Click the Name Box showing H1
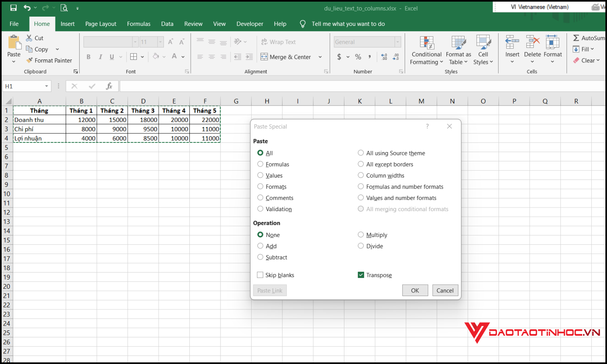607x364 pixels. pos(24,86)
